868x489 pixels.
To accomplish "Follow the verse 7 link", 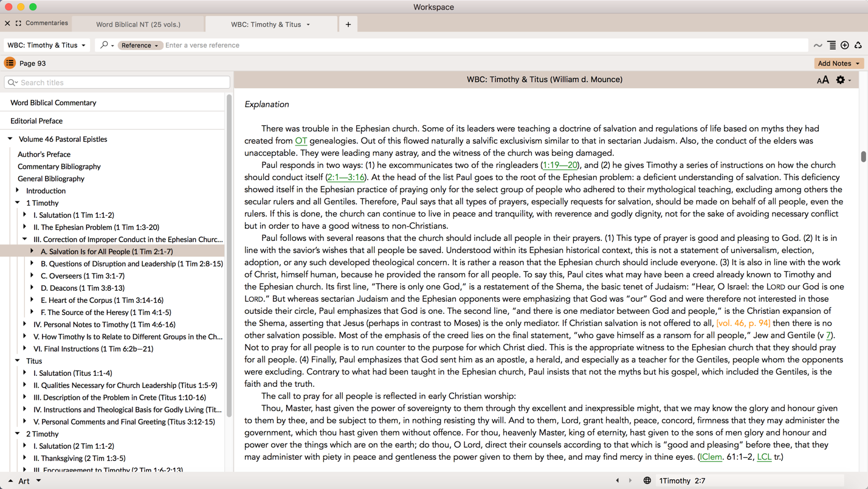I will pyautogui.click(x=828, y=336).
